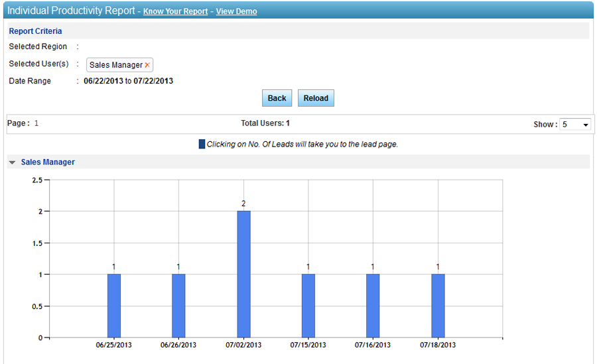Click the lead count 2 above the bar
The height and width of the screenshot is (364, 597).
coord(243,204)
